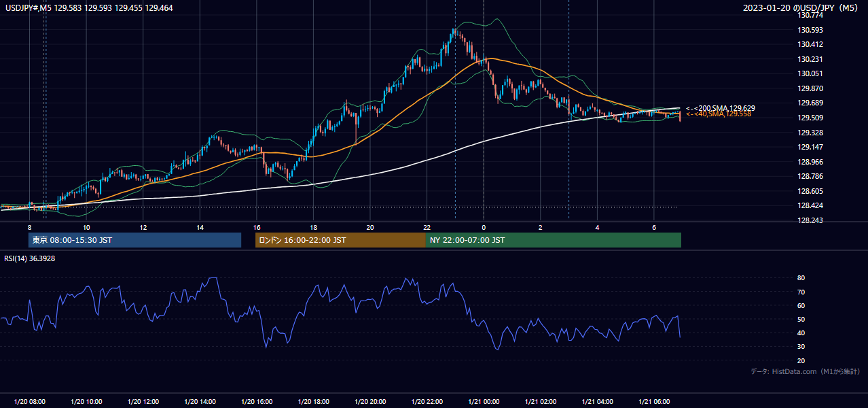Image resolution: width=868 pixels, height=408 pixels.
Task: Click price axis value 129.689
Action: pyautogui.click(x=810, y=103)
